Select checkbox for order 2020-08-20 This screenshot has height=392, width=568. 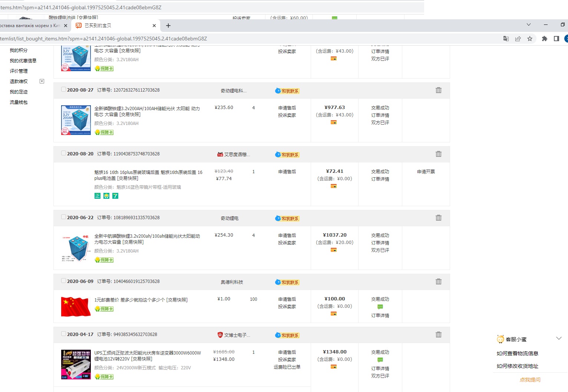63,153
